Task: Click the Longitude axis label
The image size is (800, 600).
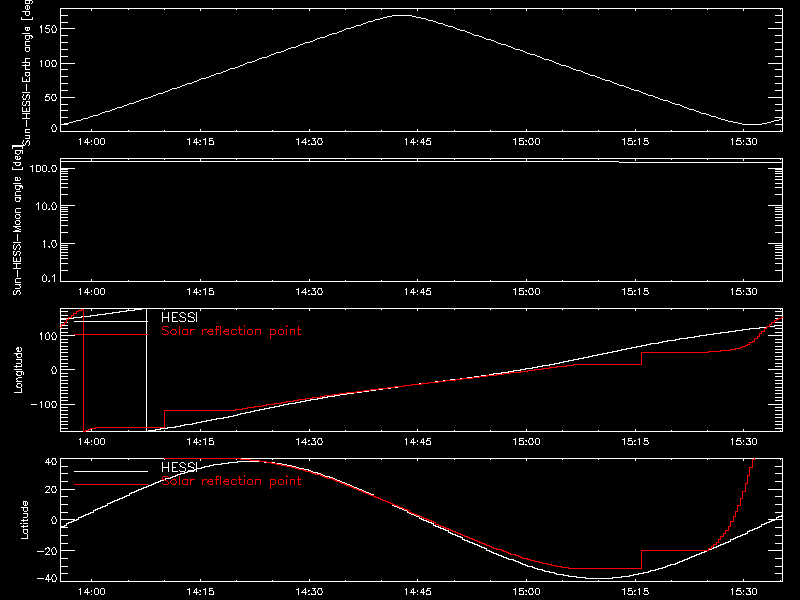Action: (x=18, y=370)
